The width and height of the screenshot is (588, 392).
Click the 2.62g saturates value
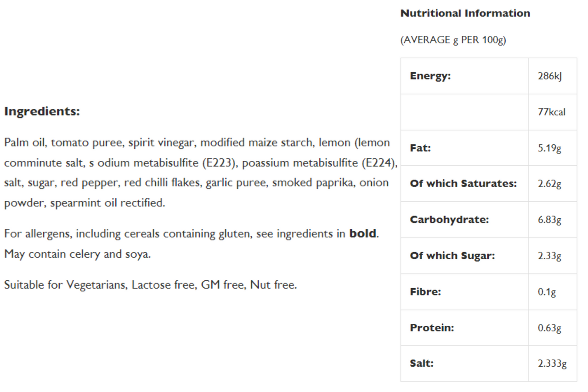point(549,184)
